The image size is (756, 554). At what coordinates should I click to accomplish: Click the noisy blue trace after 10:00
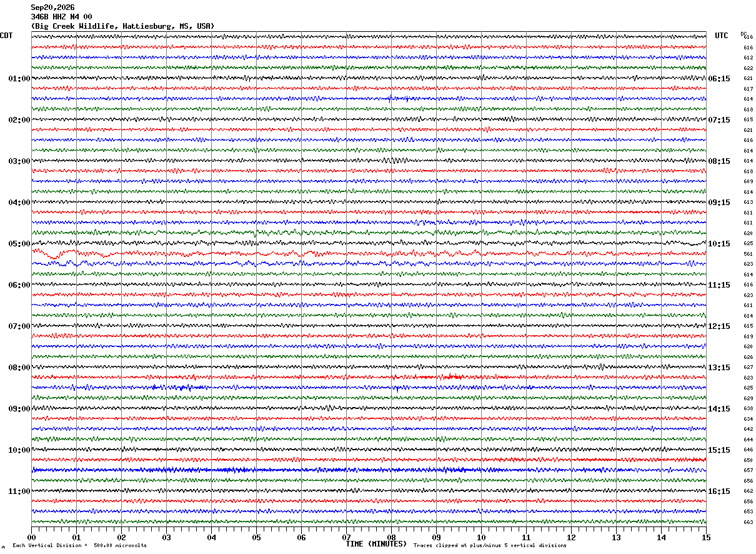tap(369, 470)
